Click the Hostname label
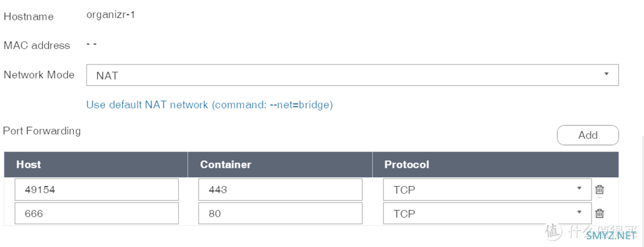This screenshot has width=644, height=247. (29, 17)
